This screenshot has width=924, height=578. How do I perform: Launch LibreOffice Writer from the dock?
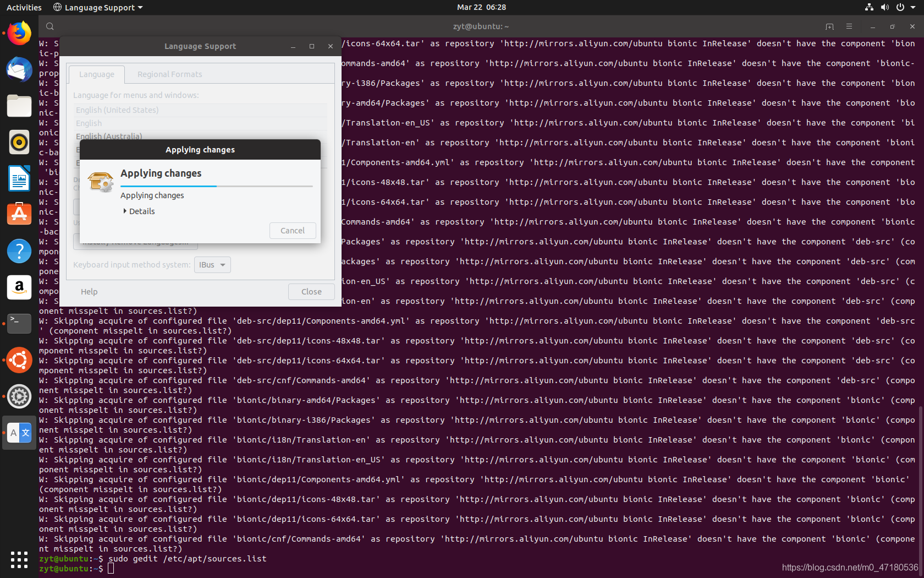click(19, 178)
